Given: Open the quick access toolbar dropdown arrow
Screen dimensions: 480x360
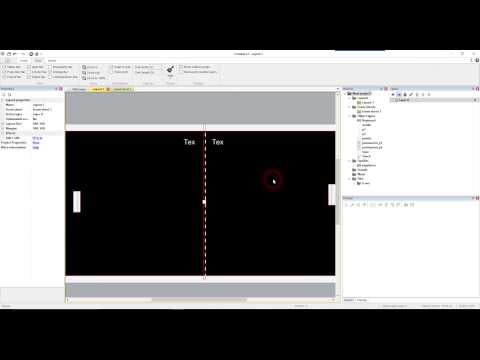Looking at the screenshot, I should (x=42, y=54).
